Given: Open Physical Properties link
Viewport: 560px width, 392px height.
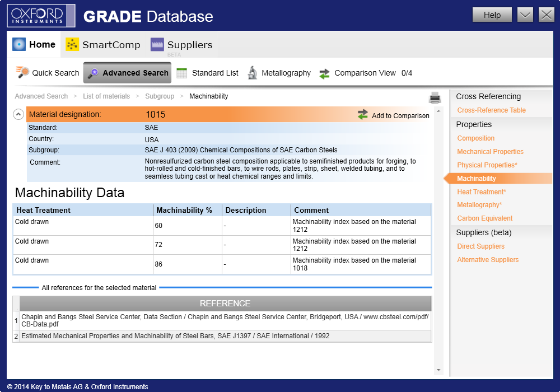Looking at the screenshot, I should (x=487, y=165).
